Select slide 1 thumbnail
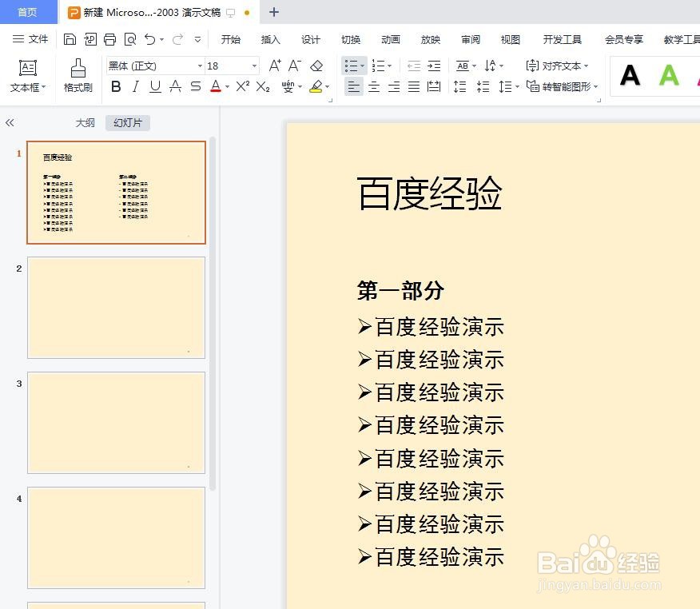This screenshot has width=700, height=609. 117,193
